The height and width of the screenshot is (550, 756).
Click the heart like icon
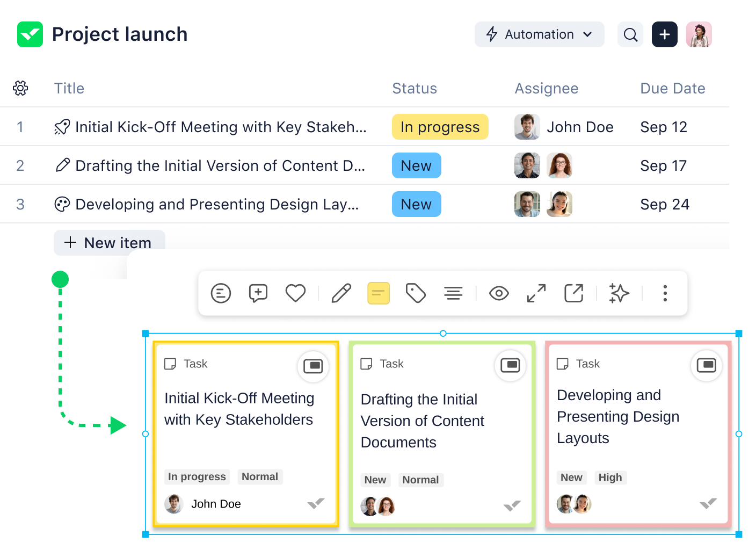[x=295, y=293]
